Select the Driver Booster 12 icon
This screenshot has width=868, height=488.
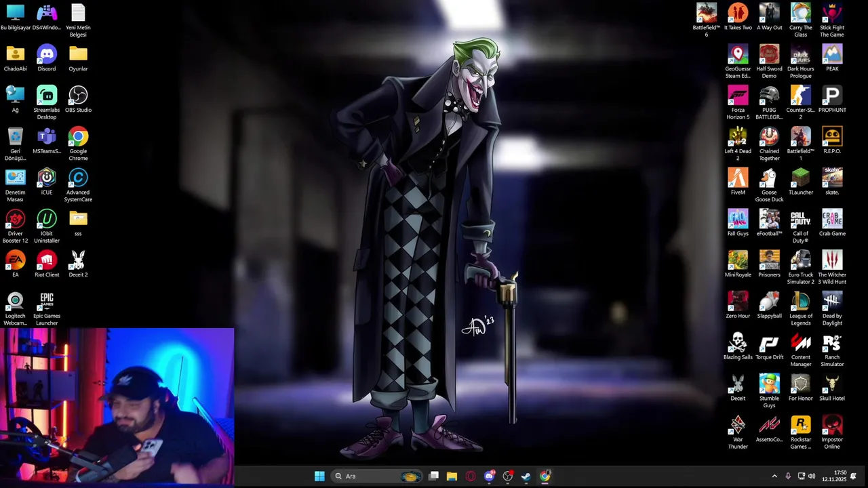15,218
